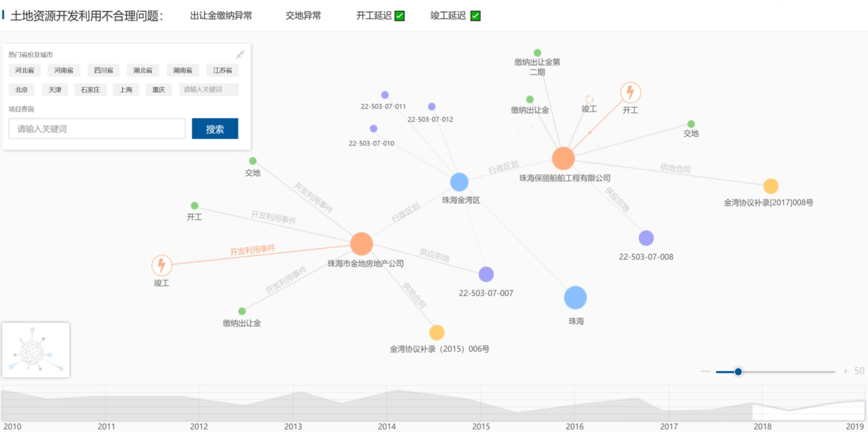Click the 开工 lightning icon near 珠海保丽船舶工程有限公司
The width and height of the screenshot is (868, 432).
630,93
